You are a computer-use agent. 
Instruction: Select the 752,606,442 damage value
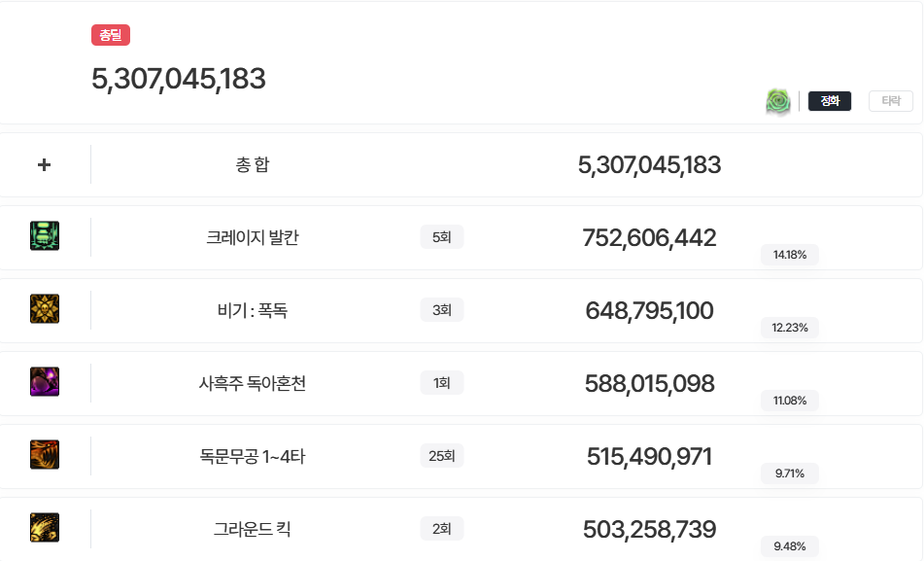649,238
